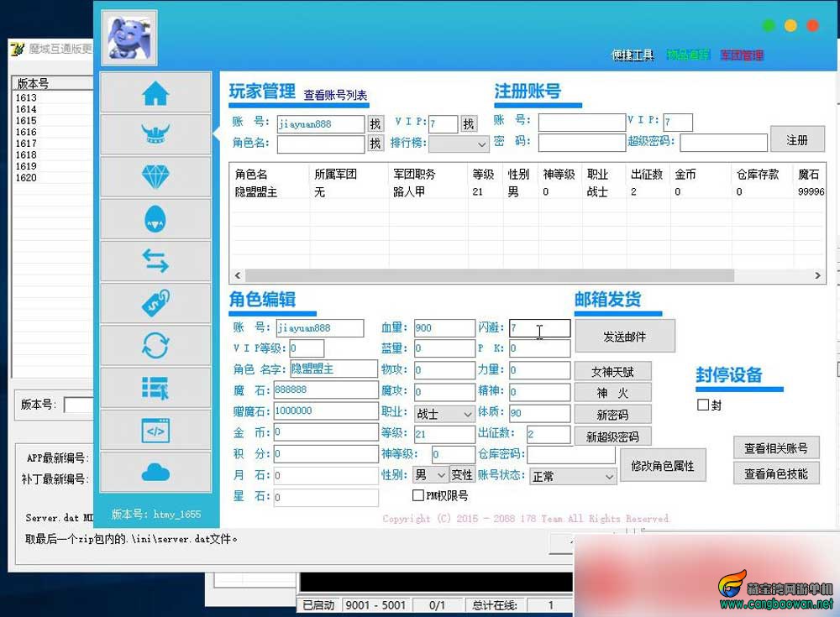
Task: Click the 注册 register button
Action: pyautogui.click(x=797, y=140)
